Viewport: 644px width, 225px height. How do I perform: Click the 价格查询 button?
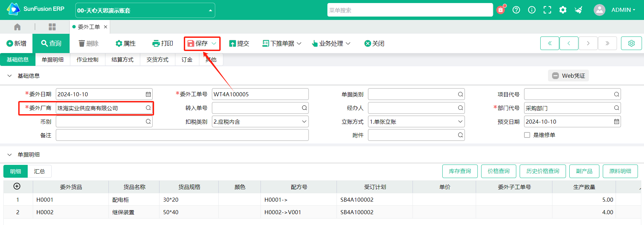[x=498, y=171]
